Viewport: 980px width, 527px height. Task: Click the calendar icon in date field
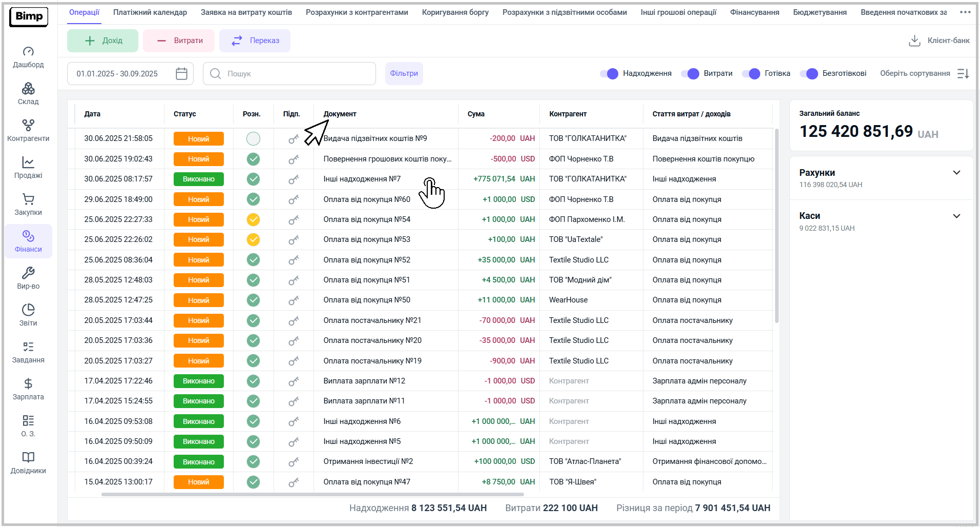click(x=181, y=74)
